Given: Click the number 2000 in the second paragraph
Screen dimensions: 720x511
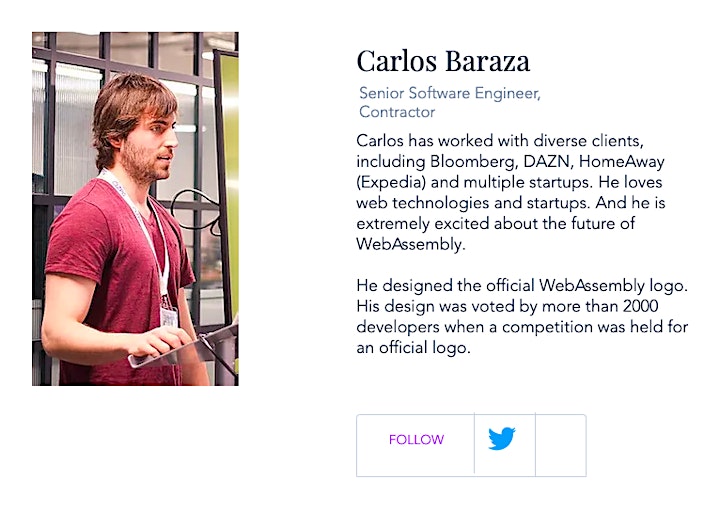Looking at the screenshot, I should tap(641, 306).
